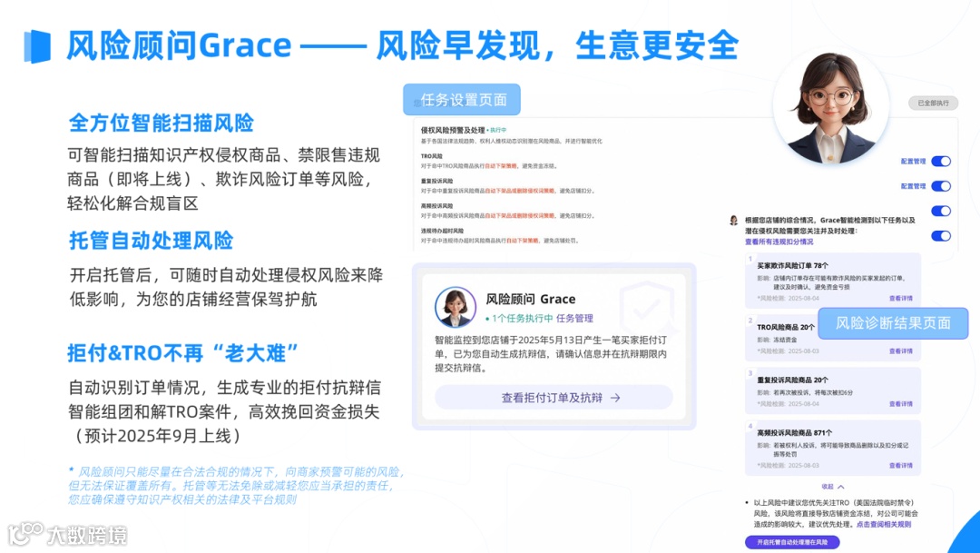This screenshot has height=553, width=980.
Task: Click the 拒付&TRO不再“老大难” heading
Action: coord(182,353)
